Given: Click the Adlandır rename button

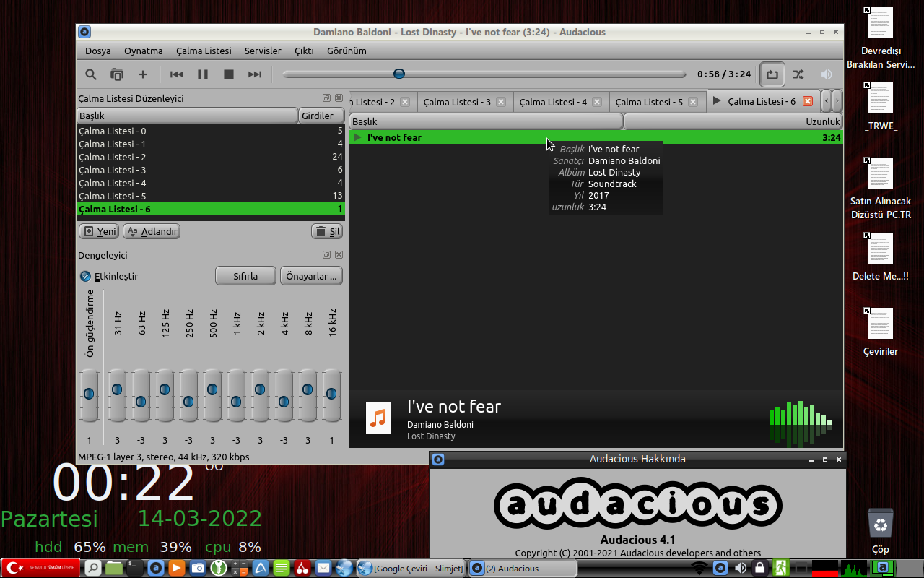Looking at the screenshot, I should pyautogui.click(x=152, y=231).
